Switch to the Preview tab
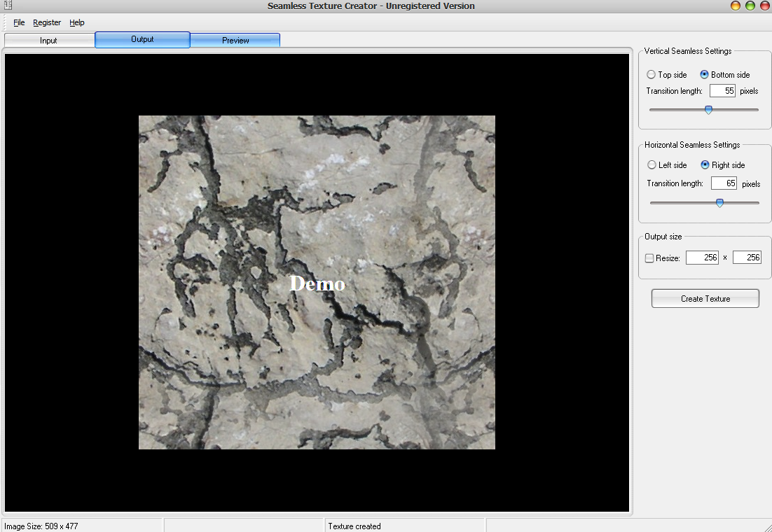The image size is (772, 532). (x=235, y=41)
